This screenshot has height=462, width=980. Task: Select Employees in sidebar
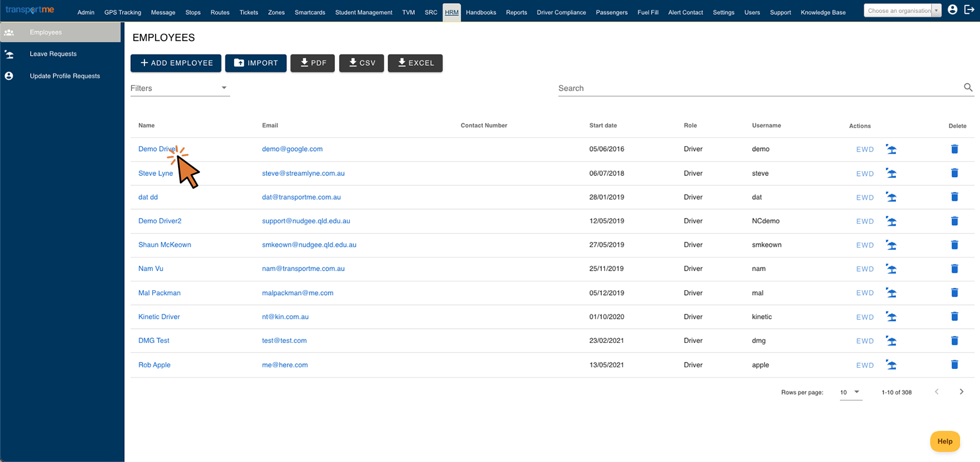(x=60, y=32)
